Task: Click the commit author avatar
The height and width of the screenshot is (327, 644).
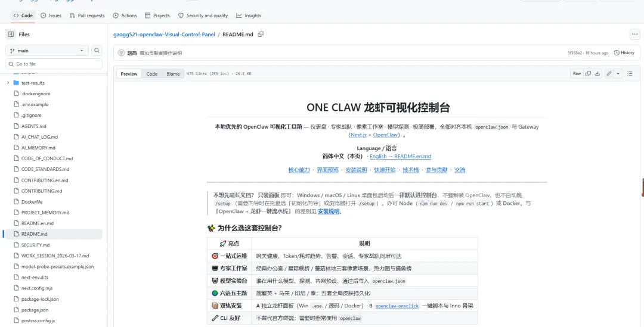Action: (x=121, y=53)
